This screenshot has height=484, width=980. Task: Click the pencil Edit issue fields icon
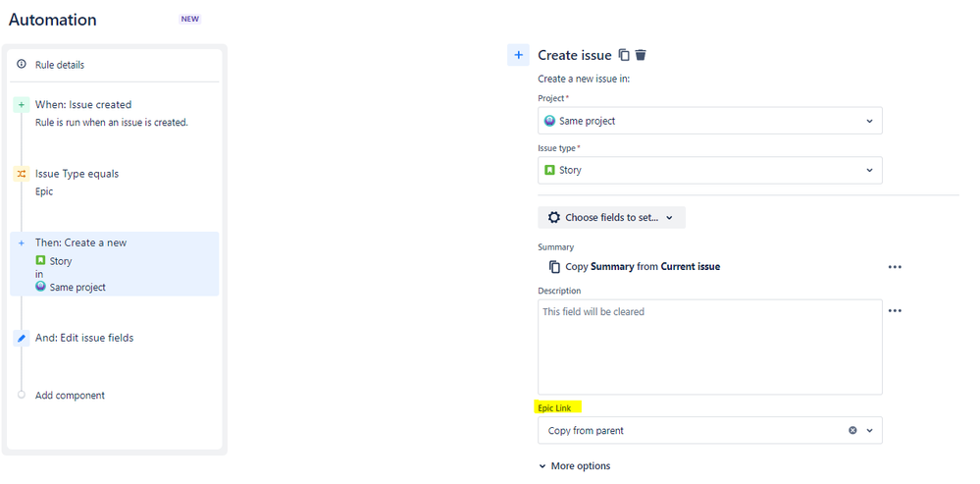point(22,339)
